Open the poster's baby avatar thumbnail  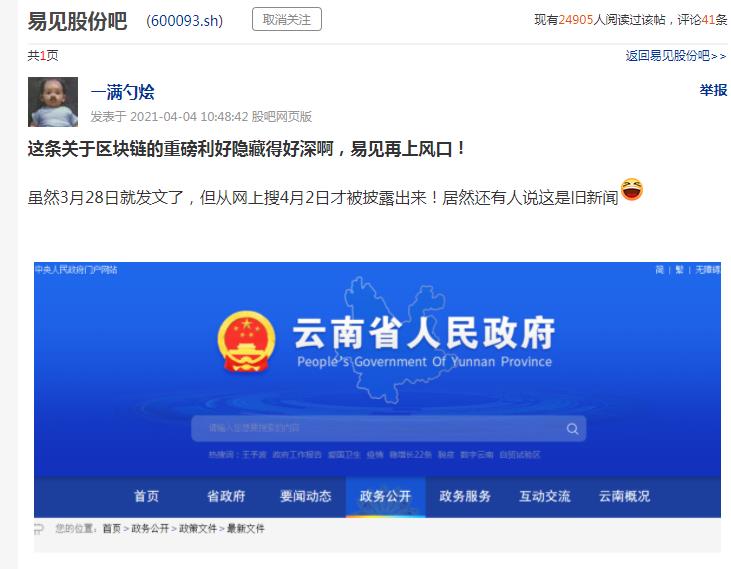pos(53,102)
